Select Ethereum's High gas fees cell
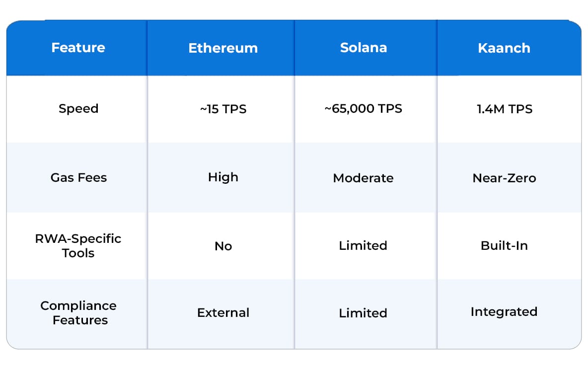The image size is (588, 372). click(223, 177)
